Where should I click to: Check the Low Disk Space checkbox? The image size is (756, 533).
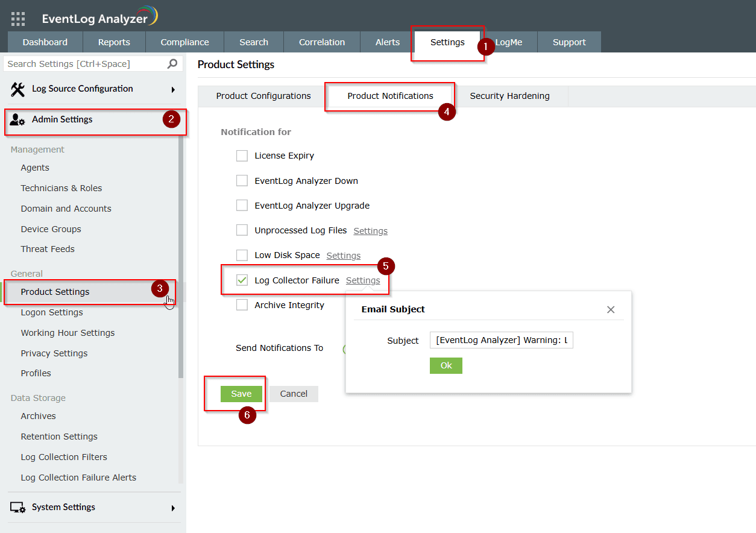[x=242, y=255]
